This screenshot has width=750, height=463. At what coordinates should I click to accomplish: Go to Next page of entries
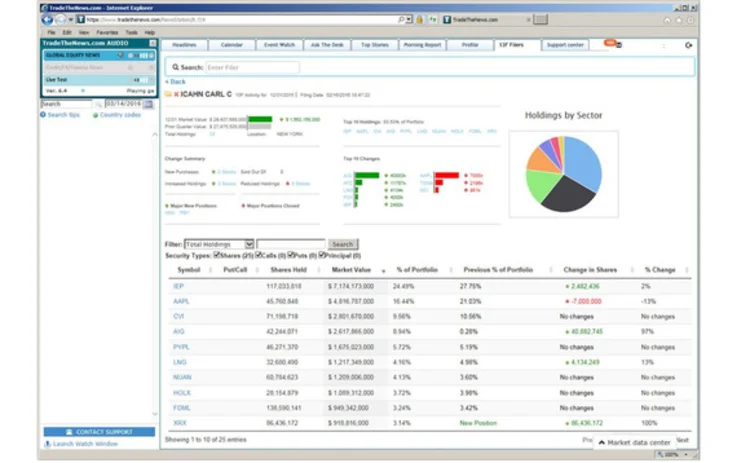pyautogui.click(x=683, y=440)
